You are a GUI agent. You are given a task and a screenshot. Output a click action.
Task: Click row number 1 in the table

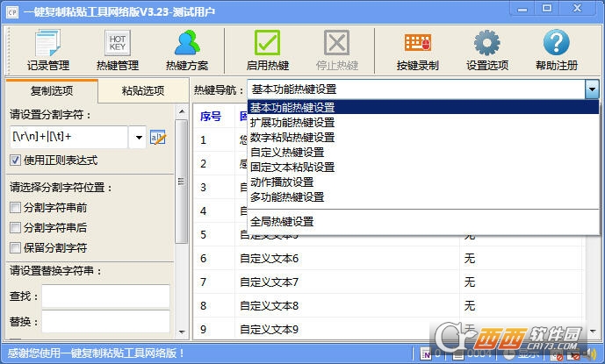coord(203,140)
